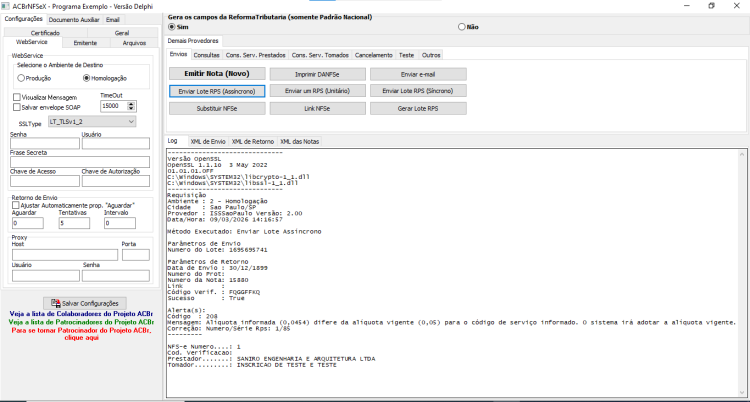Click the Proxy Senha input field

pyautogui.click(x=116, y=276)
